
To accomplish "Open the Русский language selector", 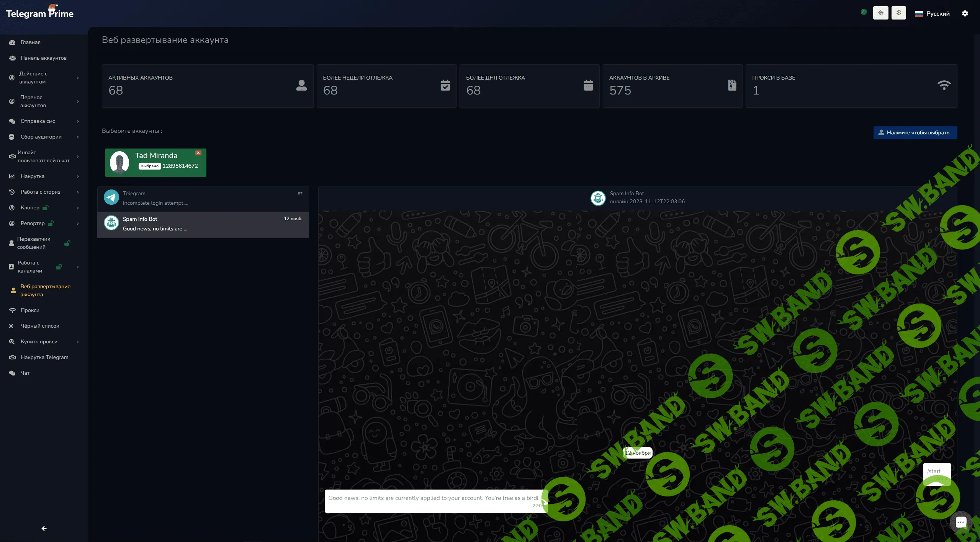I will 932,13.
